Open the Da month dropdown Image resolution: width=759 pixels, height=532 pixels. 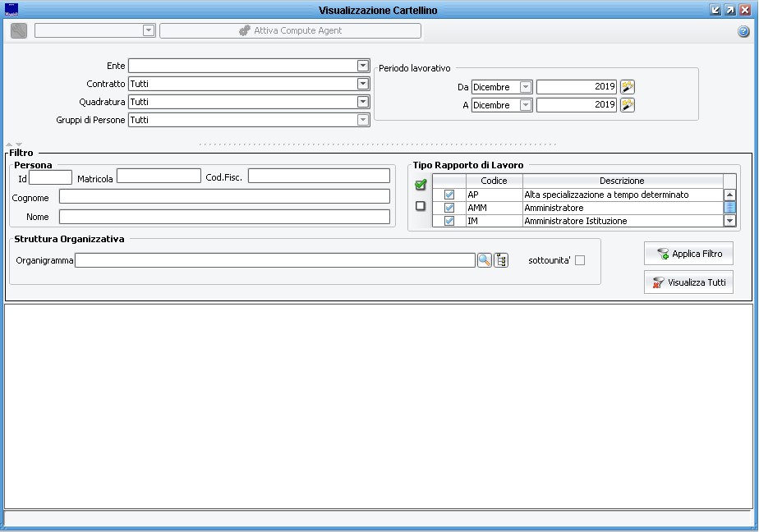526,87
